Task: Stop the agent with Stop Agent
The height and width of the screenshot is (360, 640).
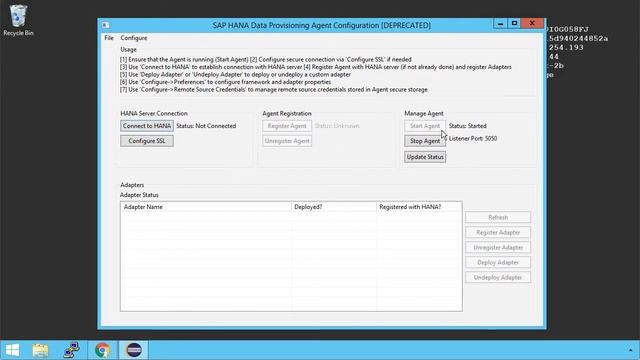Action: pyautogui.click(x=425, y=141)
